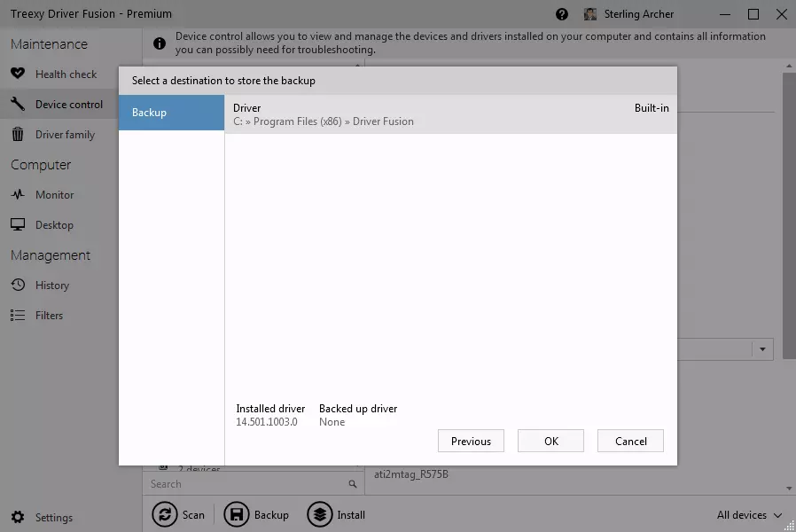Open the help question mark icon
796x532 pixels.
tap(561, 14)
